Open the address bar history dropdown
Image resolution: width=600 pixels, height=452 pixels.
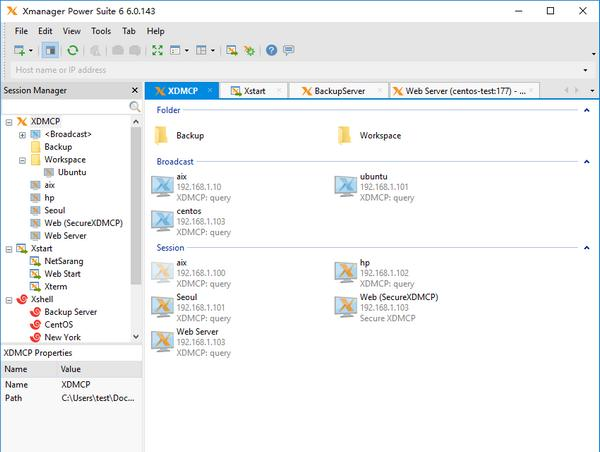coord(585,70)
